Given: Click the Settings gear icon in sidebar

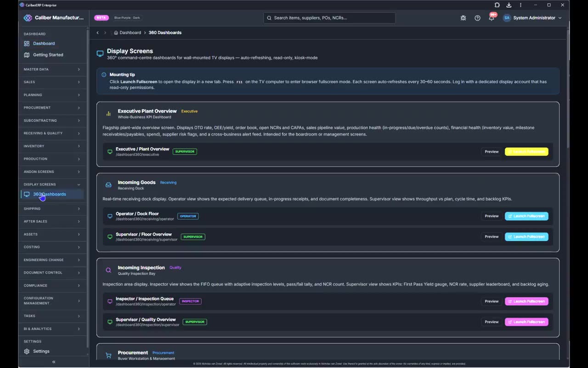Looking at the screenshot, I should click(x=27, y=351).
